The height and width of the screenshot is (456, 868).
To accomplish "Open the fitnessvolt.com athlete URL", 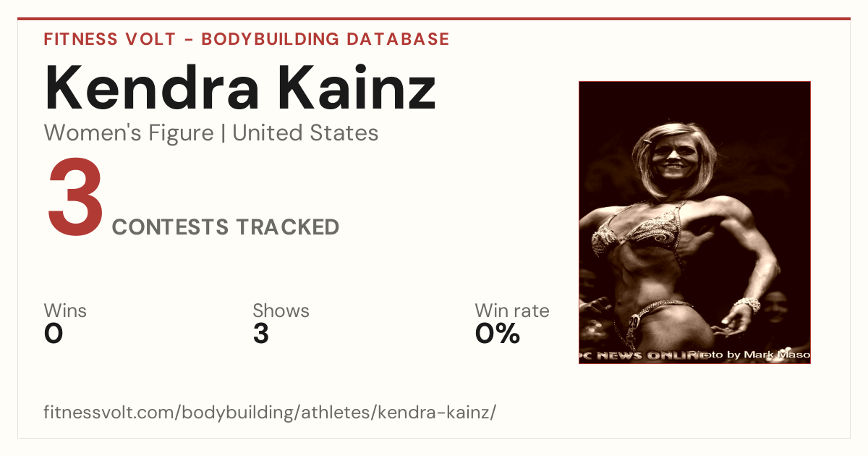I will point(270,413).
